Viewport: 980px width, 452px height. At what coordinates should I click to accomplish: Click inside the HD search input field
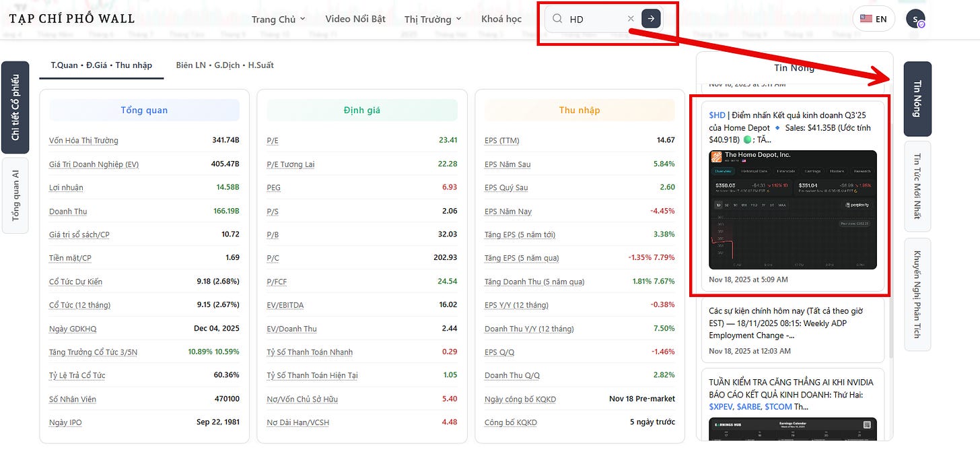tap(596, 19)
